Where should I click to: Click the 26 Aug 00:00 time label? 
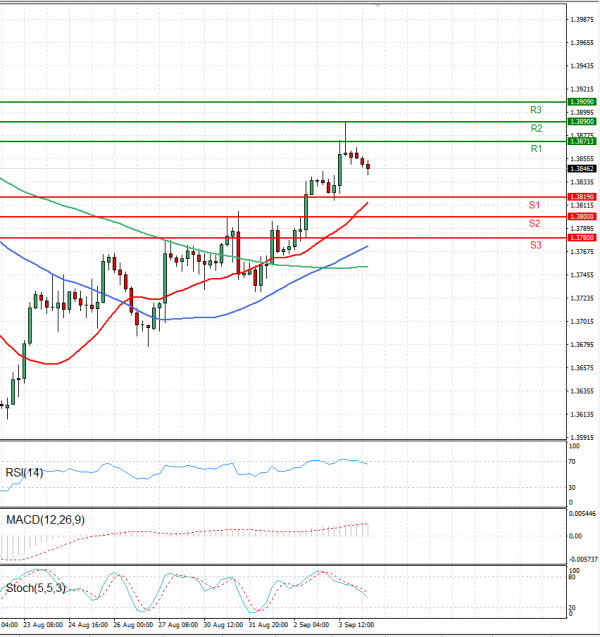[x=133, y=624]
